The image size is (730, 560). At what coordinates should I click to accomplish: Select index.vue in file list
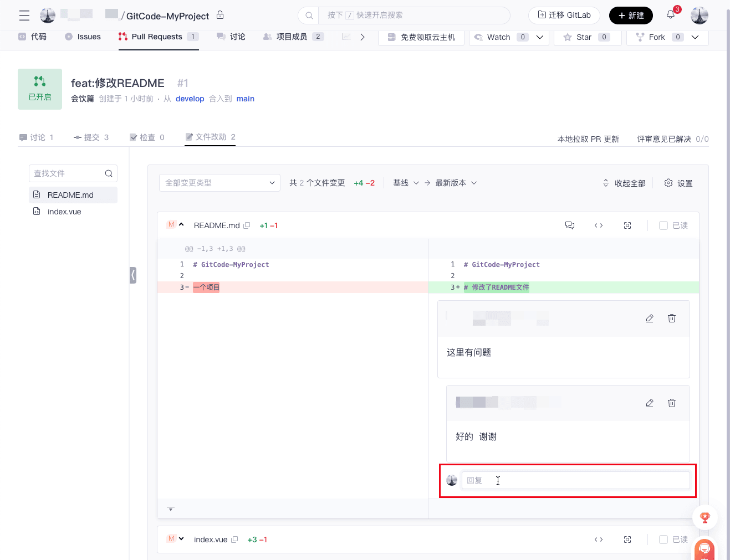pyautogui.click(x=64, y=212)
